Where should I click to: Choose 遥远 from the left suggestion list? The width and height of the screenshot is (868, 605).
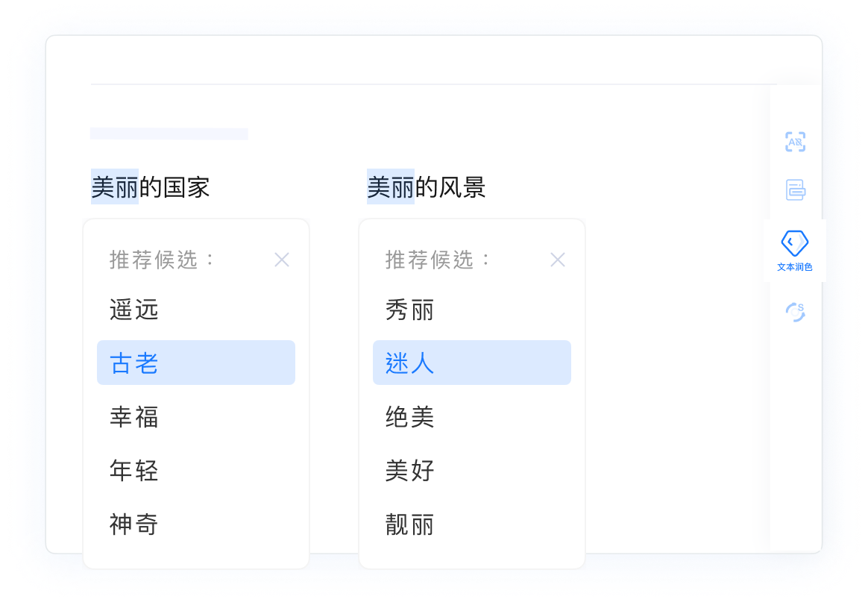pos(134,310)
